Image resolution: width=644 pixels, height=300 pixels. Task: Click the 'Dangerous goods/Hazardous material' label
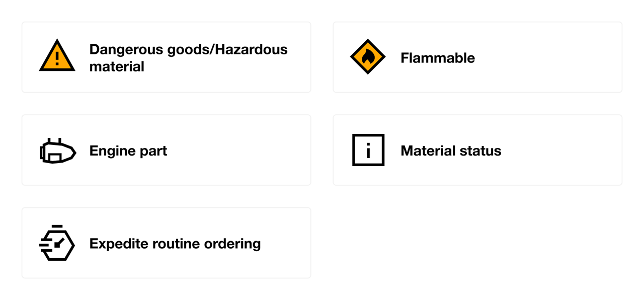(188, 57)
